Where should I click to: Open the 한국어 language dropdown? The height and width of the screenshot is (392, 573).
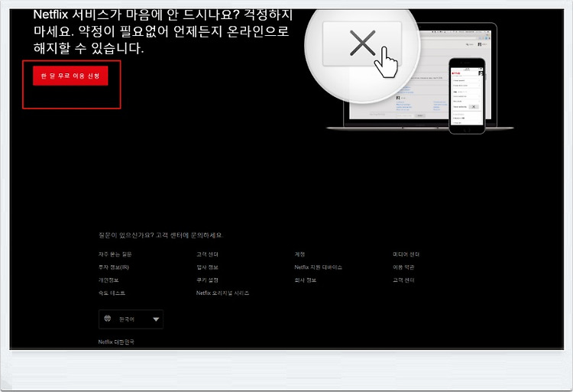pyautogui.click(x=131, y=319)
